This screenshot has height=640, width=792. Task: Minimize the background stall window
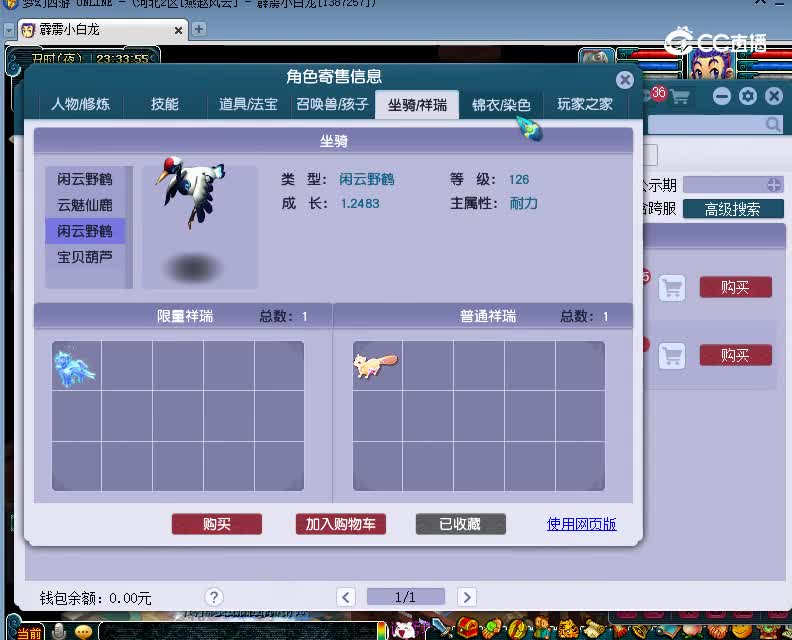tap(721, 96)
